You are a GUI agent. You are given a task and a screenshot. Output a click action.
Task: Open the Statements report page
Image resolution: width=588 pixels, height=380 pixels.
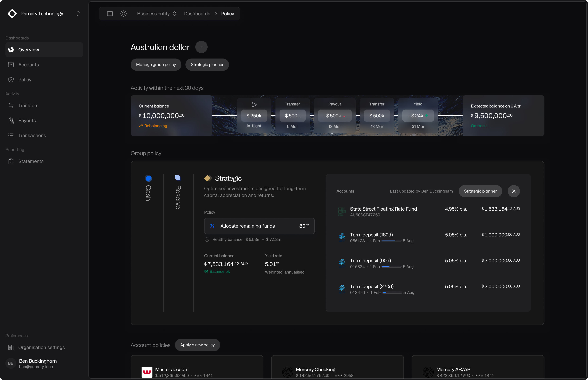31,161
